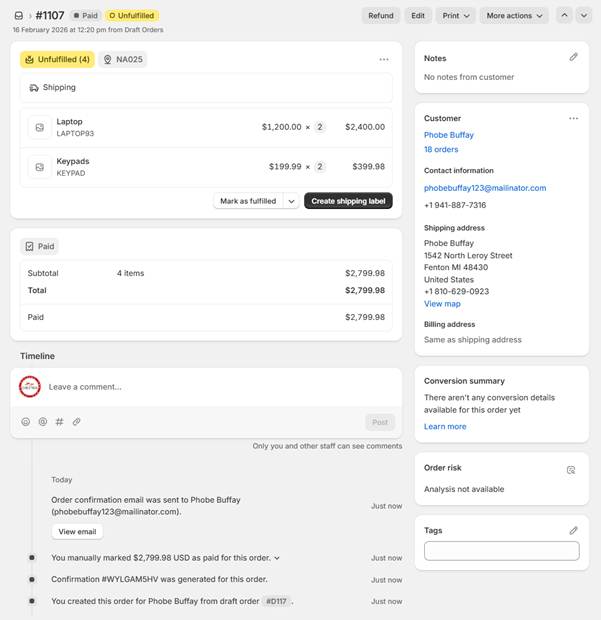601x620 pixels.
Task: Edit tags with the pencil icon
Action: pos(573,530)
